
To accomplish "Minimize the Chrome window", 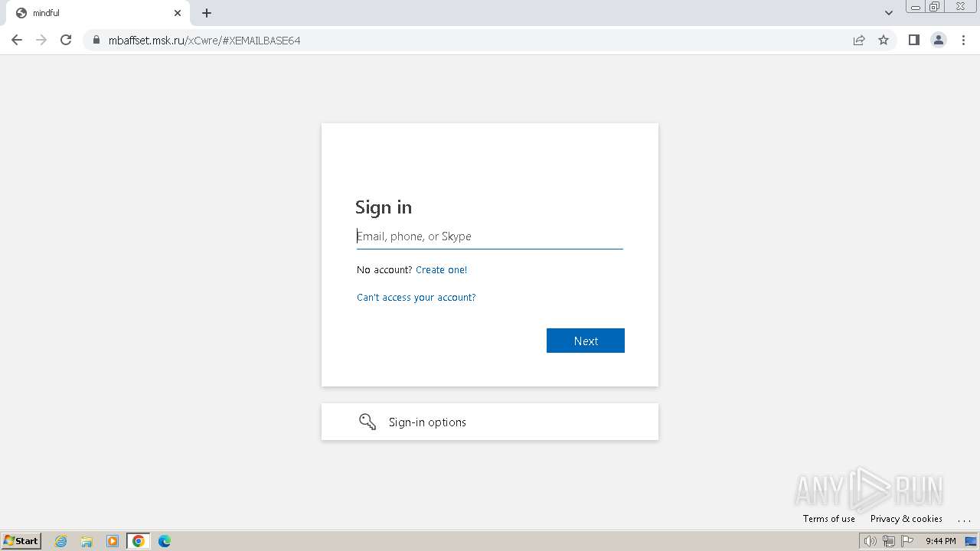I will (x=915, y=6).
